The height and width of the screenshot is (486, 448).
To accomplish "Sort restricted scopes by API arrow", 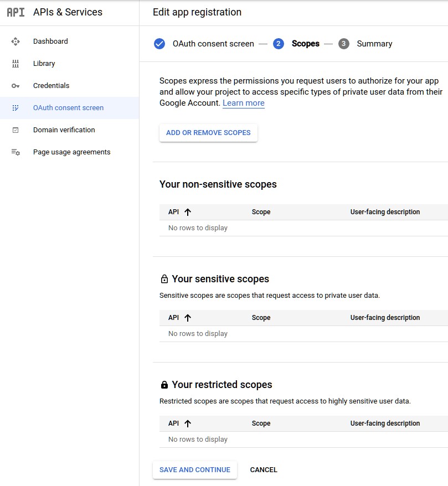I will [x=188, y=423].
